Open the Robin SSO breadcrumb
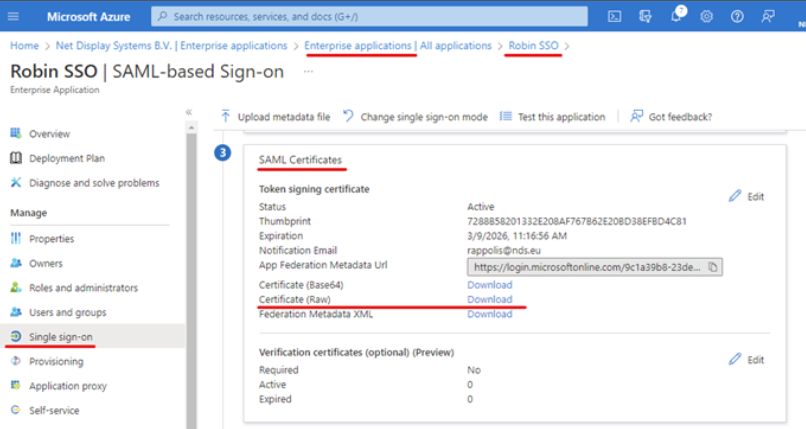Image resolution: width=806 pixels, height=429 pixels. [x=533, y=46]
